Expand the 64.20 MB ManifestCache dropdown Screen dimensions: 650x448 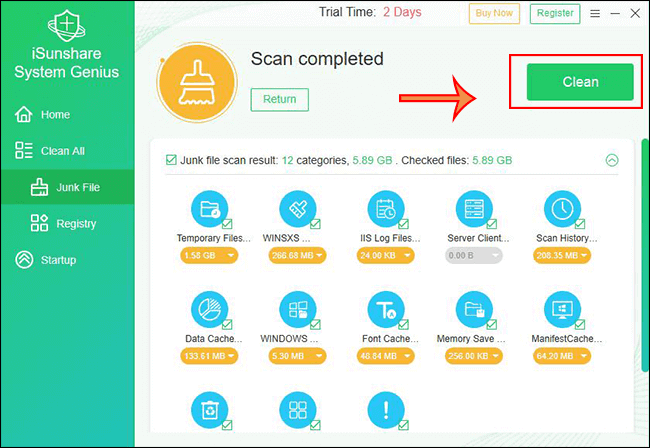pyautogui.click(x=562, y=356)
